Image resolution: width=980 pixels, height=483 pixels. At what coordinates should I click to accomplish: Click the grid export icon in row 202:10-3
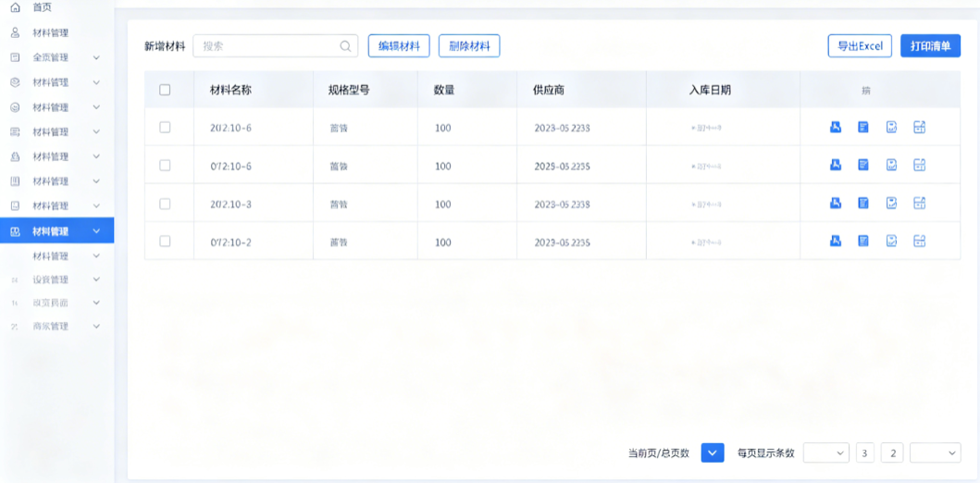click(919, 203)
